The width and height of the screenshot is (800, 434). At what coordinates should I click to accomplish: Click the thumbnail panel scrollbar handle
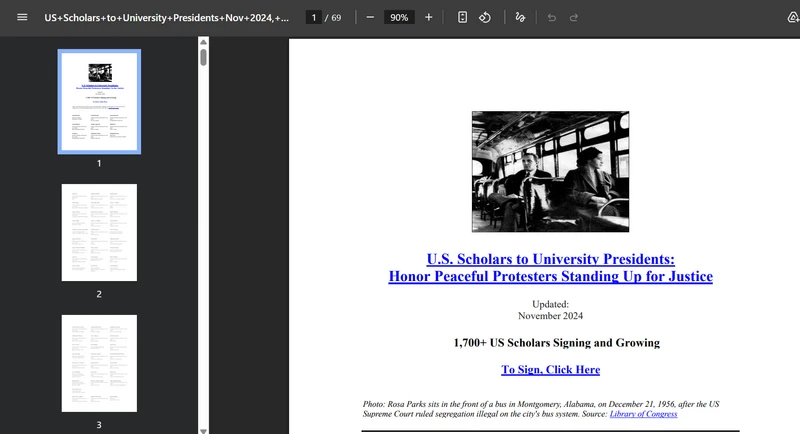(x=204, y=57)
